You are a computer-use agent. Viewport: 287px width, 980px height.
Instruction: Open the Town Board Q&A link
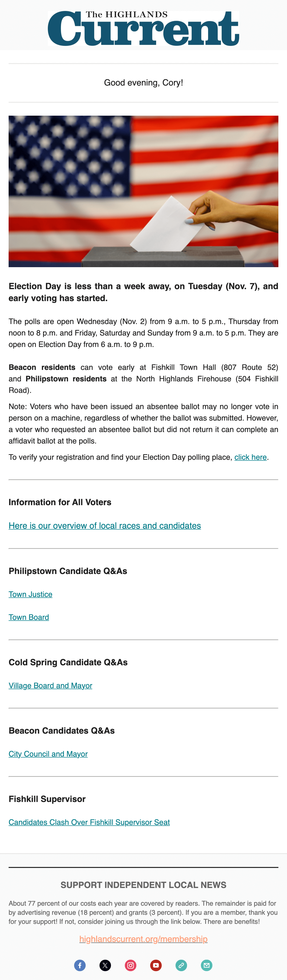[x=29, y=617]
